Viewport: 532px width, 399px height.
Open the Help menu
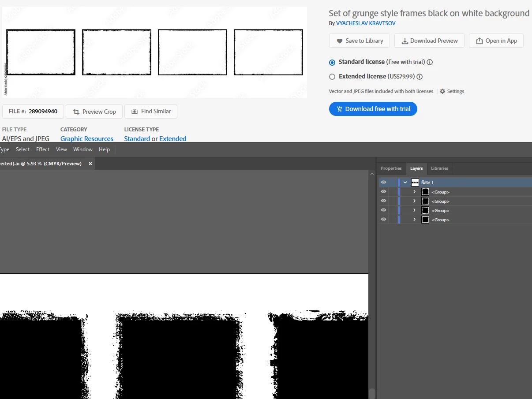(x=104, y=149)
